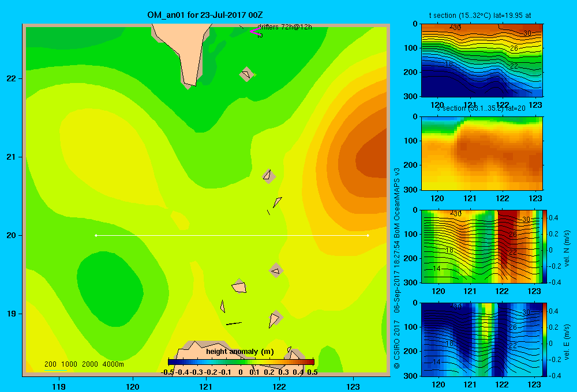Click longitude label "121" below the main map
This screenshot has height=392, width=577.
pos(206,386)
